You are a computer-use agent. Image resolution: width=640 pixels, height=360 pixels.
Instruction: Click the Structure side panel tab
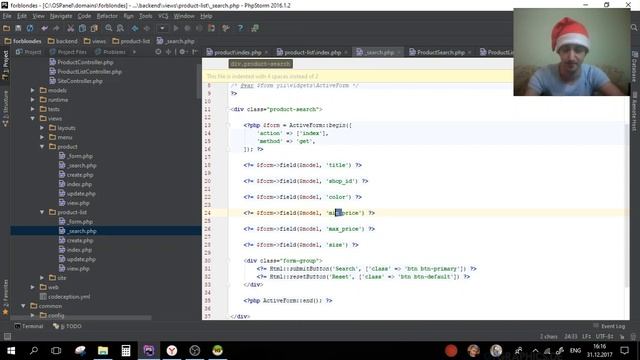point(5,109)
